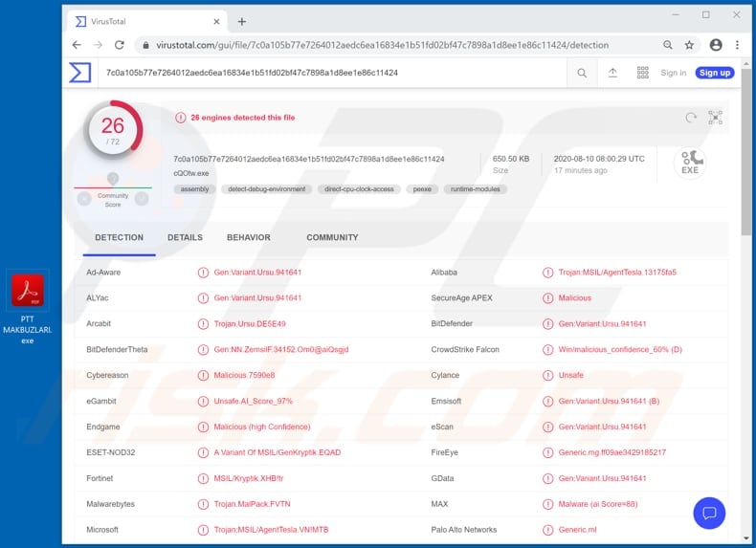756x548 pixels.
Task: Open the Chrome profile account icon
Action: 716,45
